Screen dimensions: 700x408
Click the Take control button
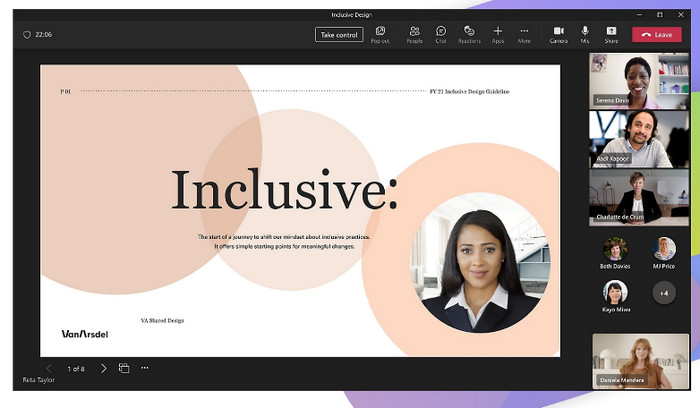coord(339,35)
